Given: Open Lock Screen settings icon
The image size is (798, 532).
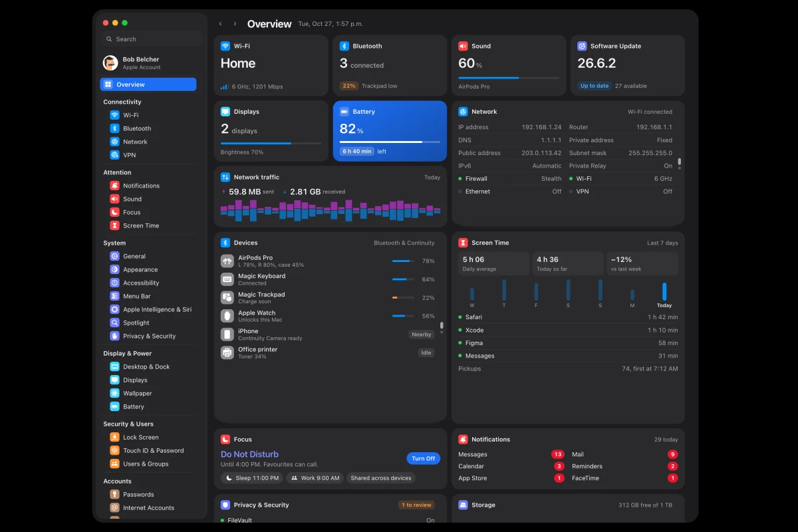Looking at the screenshot, I should click(x=114, y=437).
